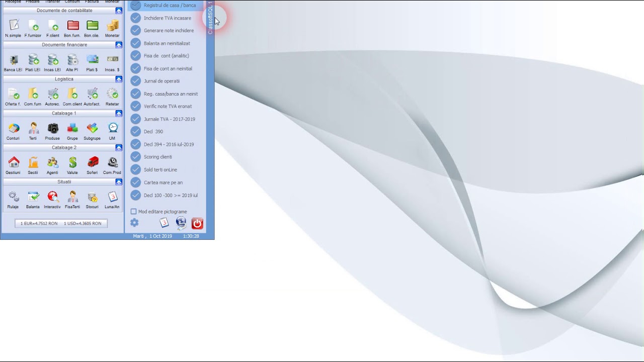Open the Banca LEI safe icon

click(x=14, y=59)
